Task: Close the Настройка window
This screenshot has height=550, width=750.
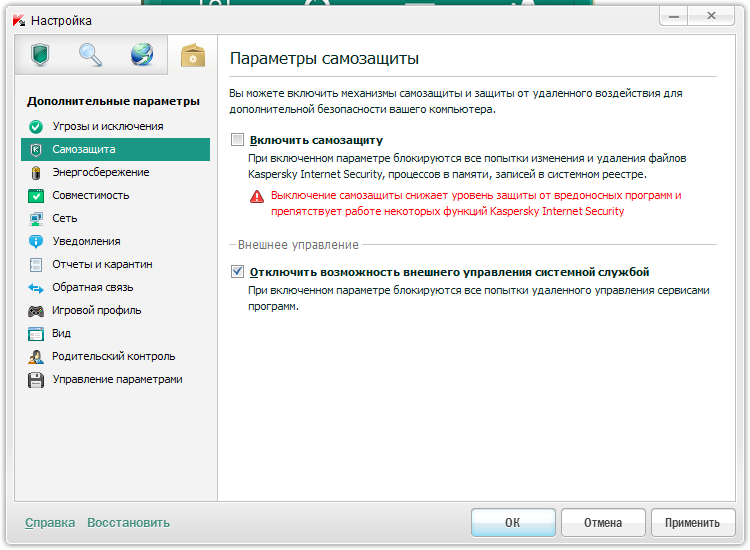Action: 711,16
